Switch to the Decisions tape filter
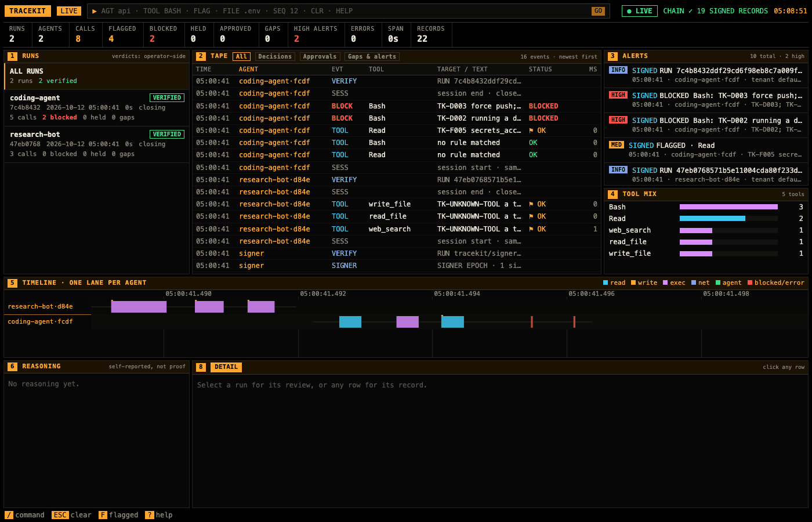 pos(275,56)
